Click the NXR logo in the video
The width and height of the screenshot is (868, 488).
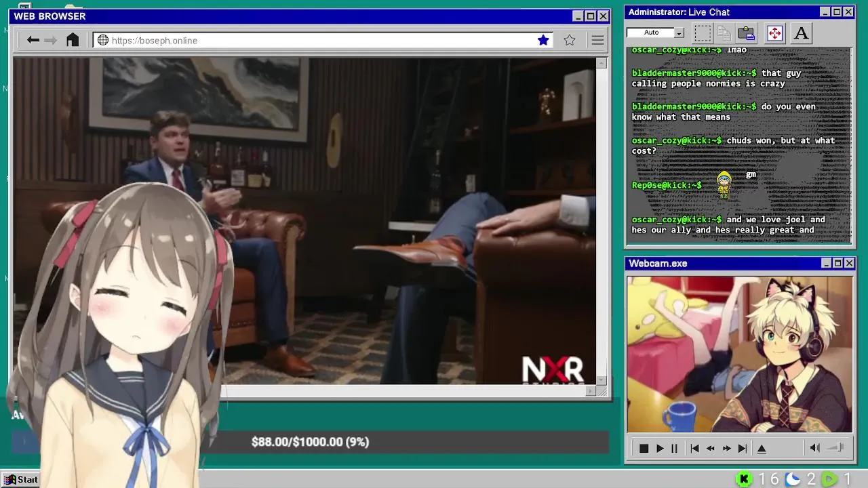pos(553,370)
